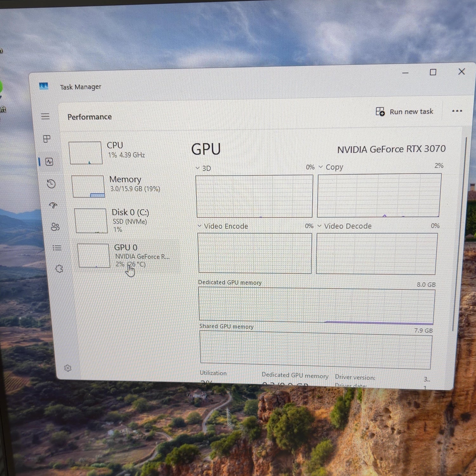
Task: Select the GPU 0 entry
Action: coord(128,256)
